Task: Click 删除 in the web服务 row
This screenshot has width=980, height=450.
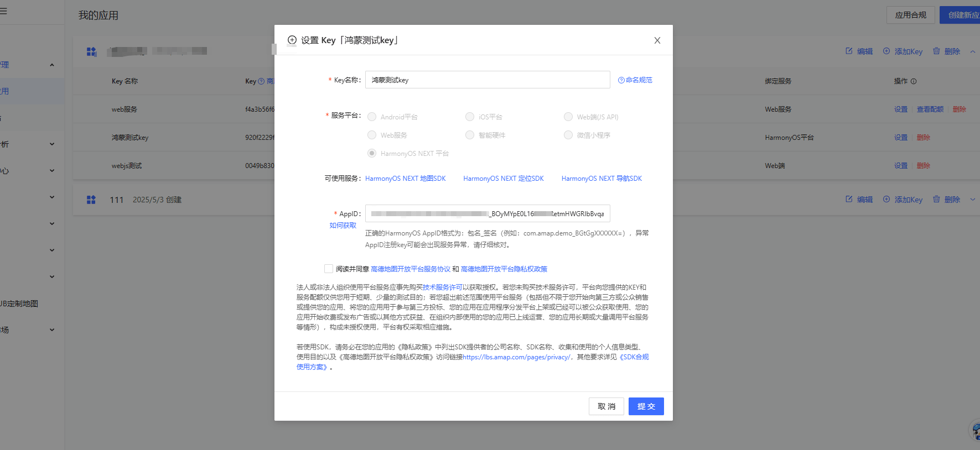Action: [960, 109]
